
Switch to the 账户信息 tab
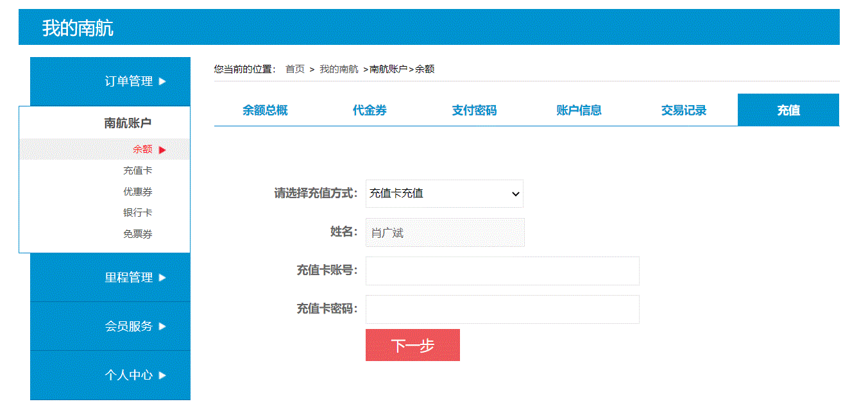click(x=579, y=110)
